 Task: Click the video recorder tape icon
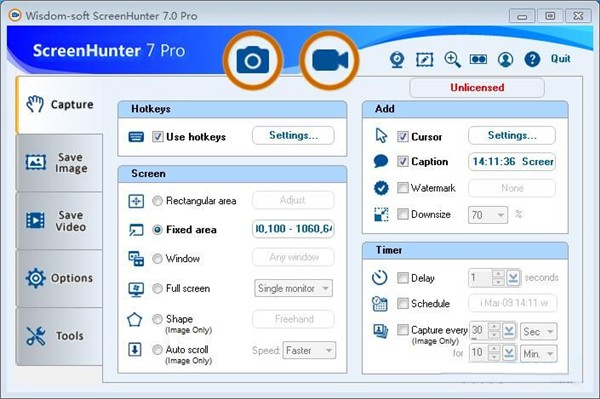tap(478, 59)
